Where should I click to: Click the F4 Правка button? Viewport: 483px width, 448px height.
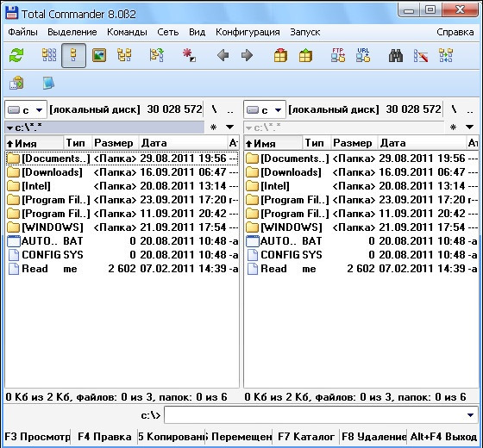[x=104, y=437]
